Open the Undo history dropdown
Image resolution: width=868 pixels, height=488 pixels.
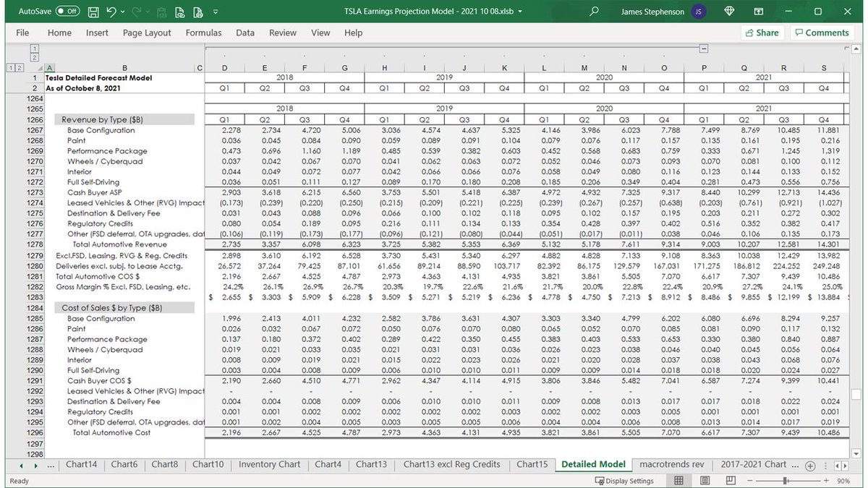tap(123, 12)
